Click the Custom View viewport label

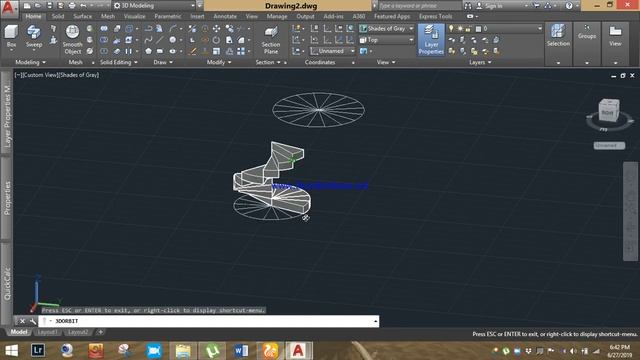click(40, 75)
